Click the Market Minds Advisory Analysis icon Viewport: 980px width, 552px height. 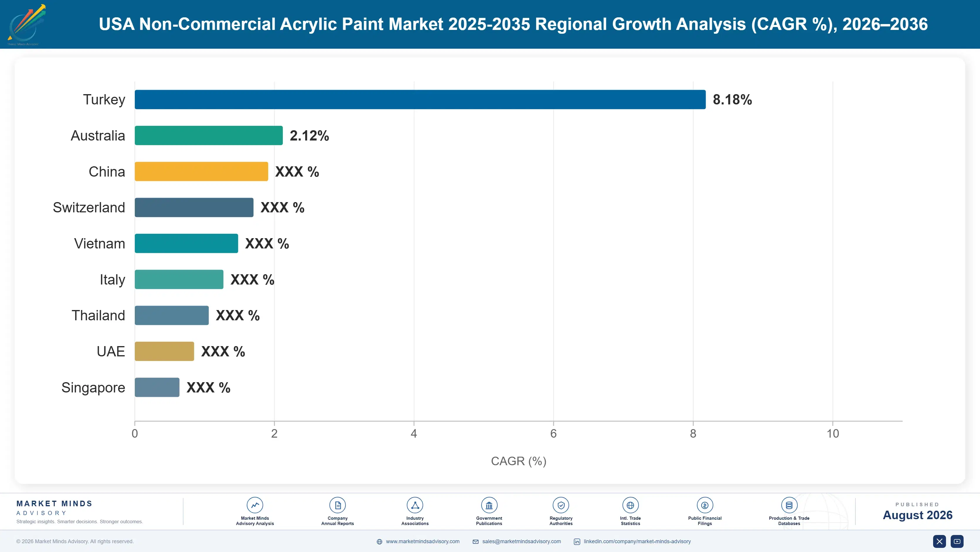coord(255,505)
